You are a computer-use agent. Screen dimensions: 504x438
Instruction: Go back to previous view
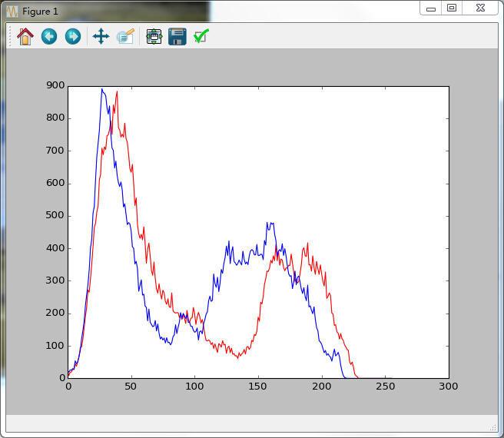click(49, 36)
